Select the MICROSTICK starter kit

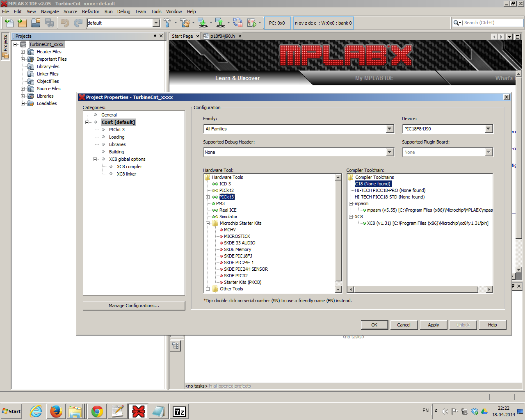click(x=237, y=236)
